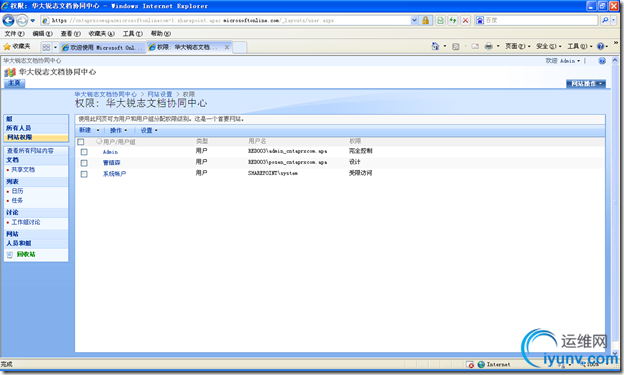Open the 回收站 recycle bin

coord(26,254)
